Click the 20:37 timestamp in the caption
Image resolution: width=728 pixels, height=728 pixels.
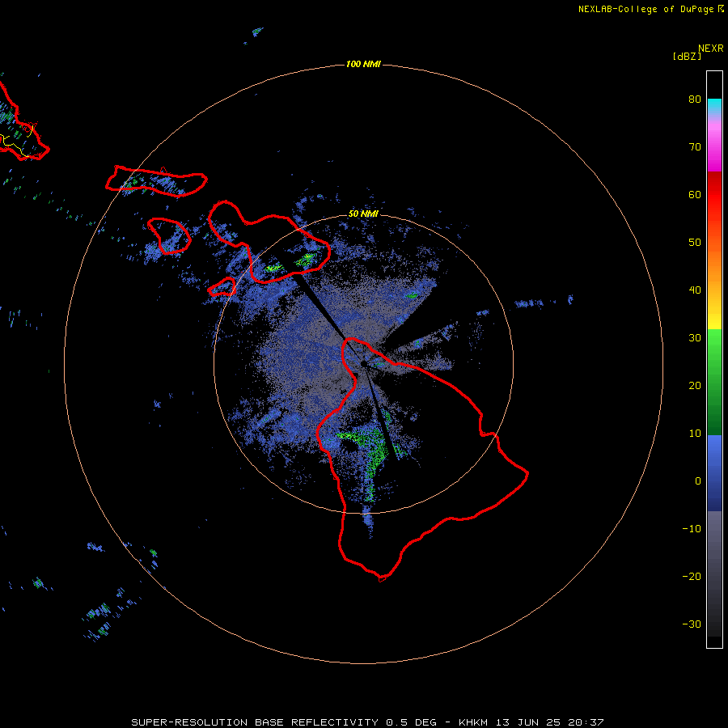(585, 722)
